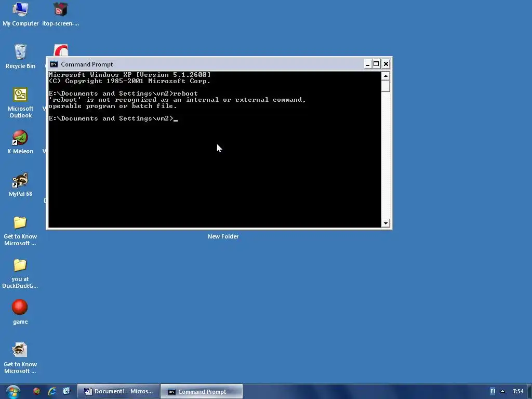This screenshot has height=399, width=532.
Task: Open Command Prompt window system menu icon
Action: point(54,64)
